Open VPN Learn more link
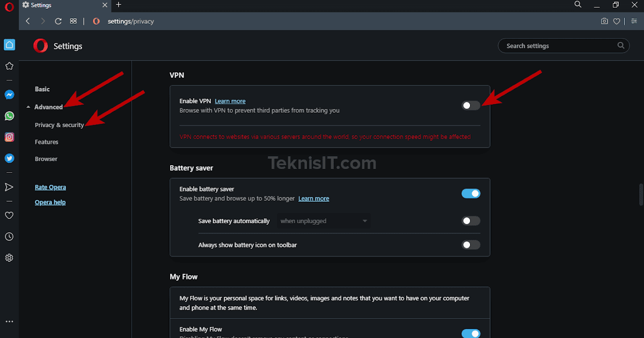644x338 pixels. coord(230,101)
